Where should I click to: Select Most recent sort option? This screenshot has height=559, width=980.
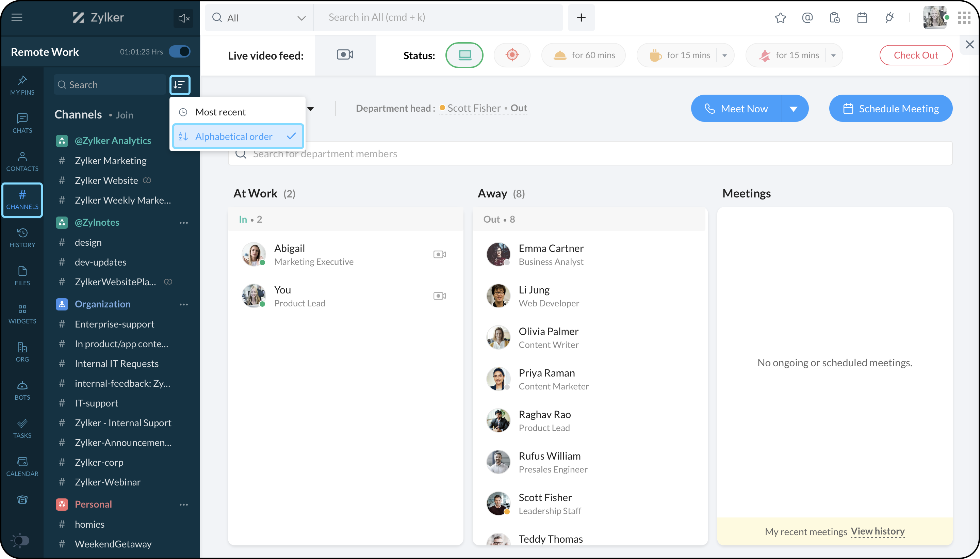click(x=220, y=112)
